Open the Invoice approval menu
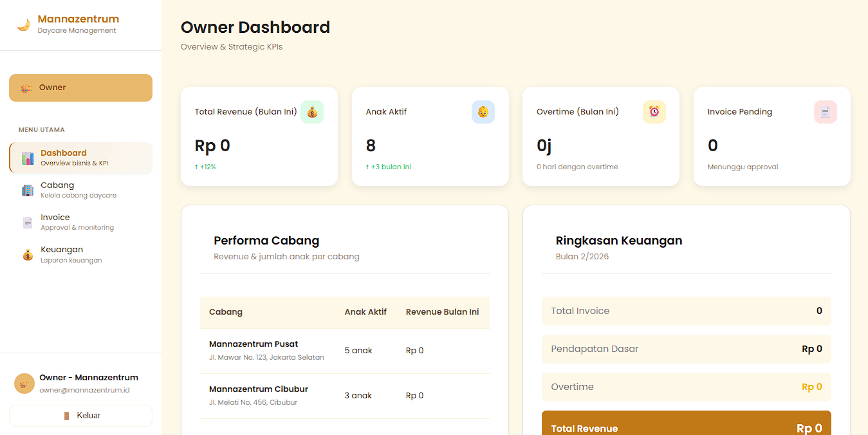Viewport: 868px width, 435px height. (81, 223)
